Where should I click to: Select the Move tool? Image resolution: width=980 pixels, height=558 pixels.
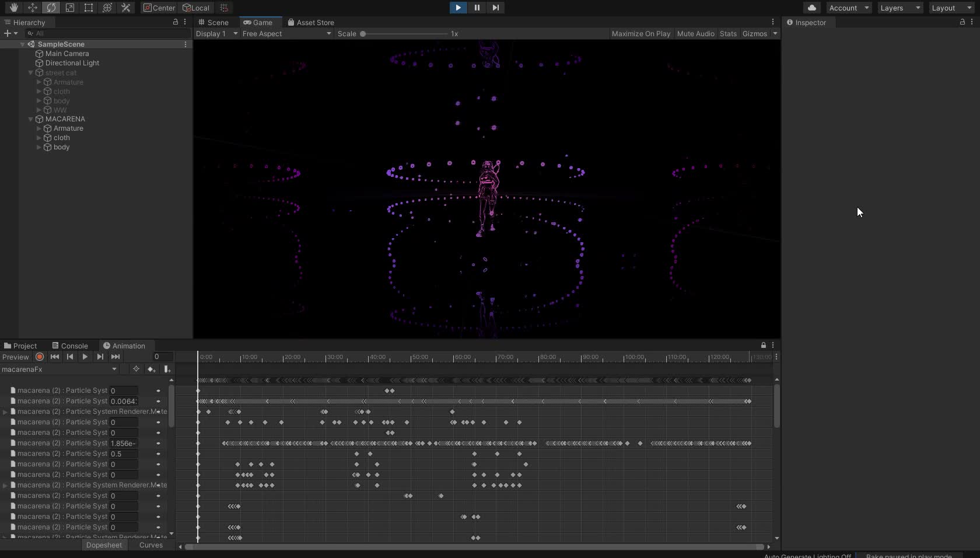click(32, 8)
